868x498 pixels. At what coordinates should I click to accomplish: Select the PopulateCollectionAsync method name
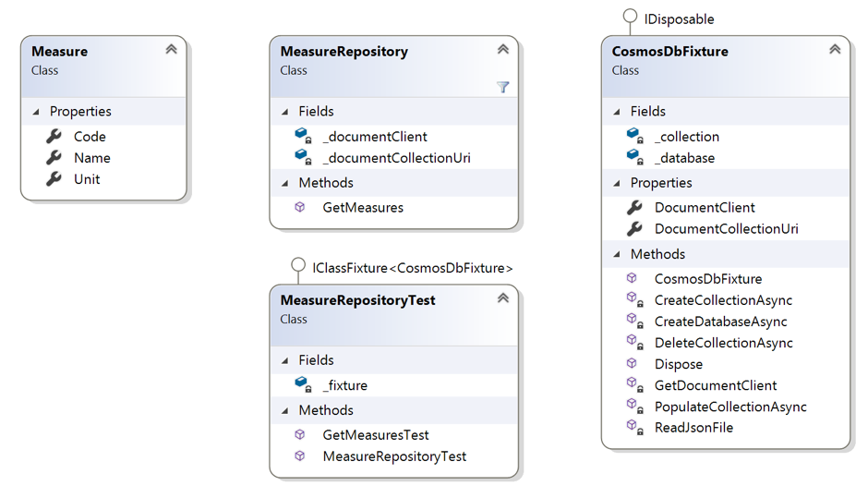pyautogui.click(x=730, y=407)
